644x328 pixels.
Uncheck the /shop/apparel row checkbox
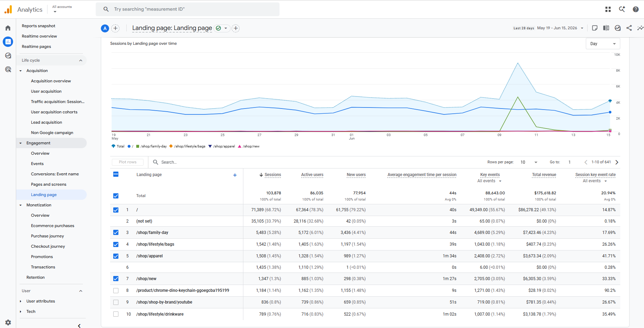click(116, 256)
